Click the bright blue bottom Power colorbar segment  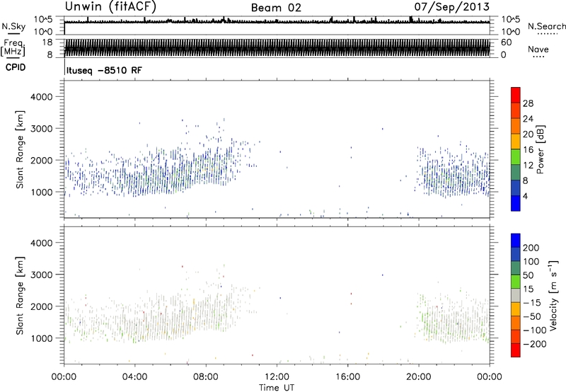click(516, 203)
